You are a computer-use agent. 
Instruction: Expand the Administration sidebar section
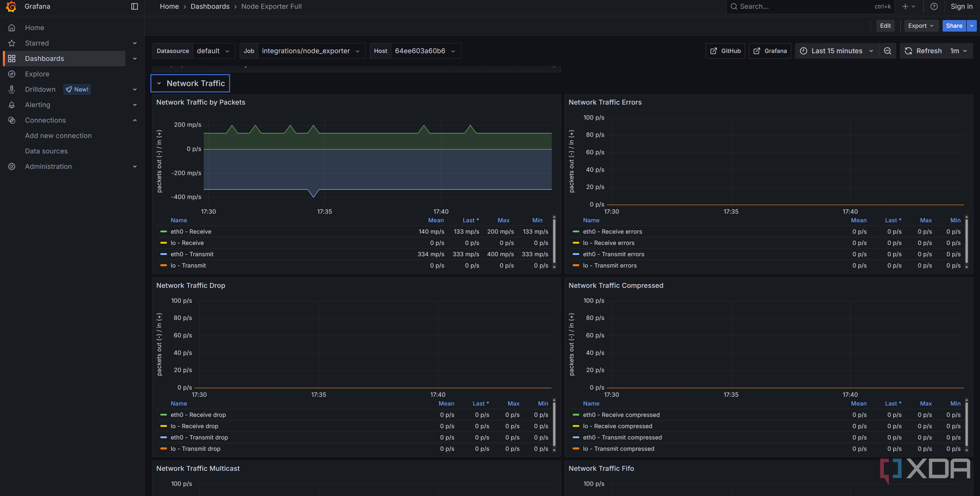coord(135,167)
